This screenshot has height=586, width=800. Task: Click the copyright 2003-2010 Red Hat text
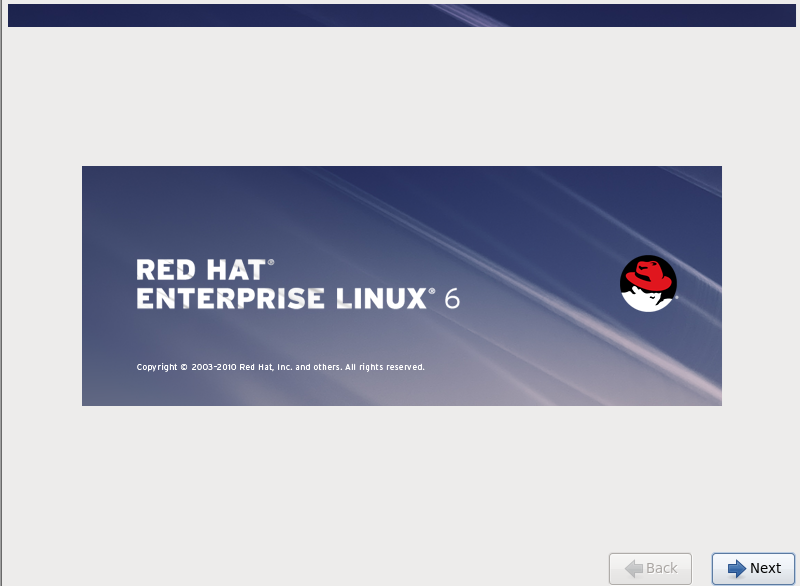(x=280, y=367)
